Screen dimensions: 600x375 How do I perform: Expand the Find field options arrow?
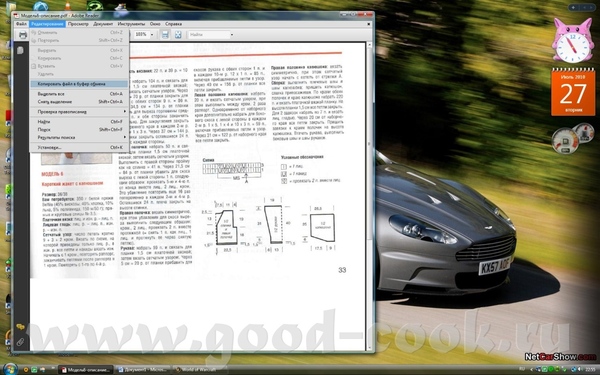point(232,35)
